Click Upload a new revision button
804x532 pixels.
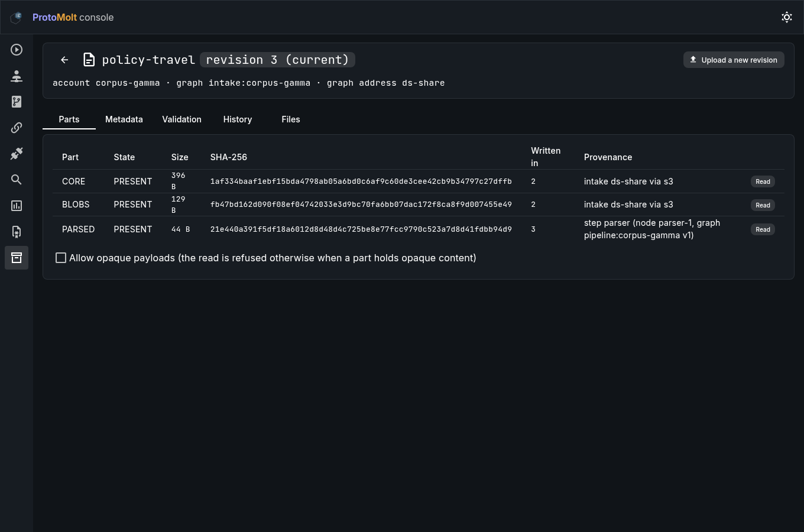734,60
